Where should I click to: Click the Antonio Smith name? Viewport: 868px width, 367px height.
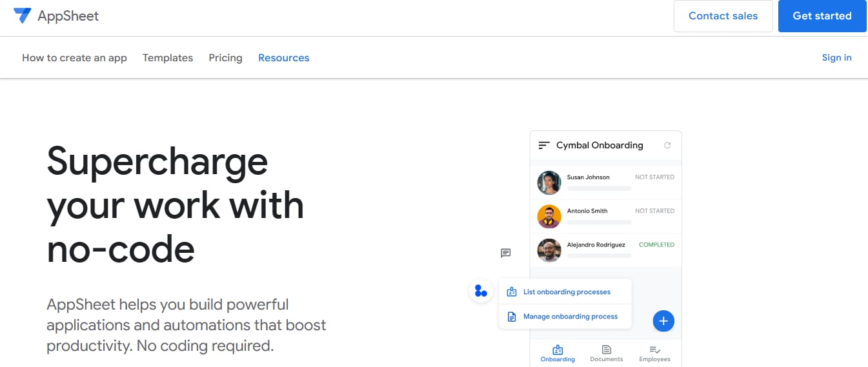[x=587, y=211]
